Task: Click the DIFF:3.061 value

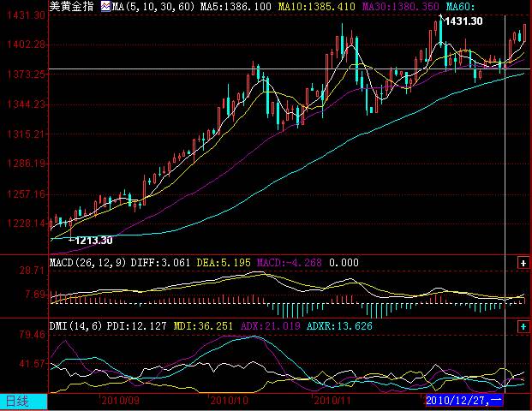Action: tap(160, 263)
